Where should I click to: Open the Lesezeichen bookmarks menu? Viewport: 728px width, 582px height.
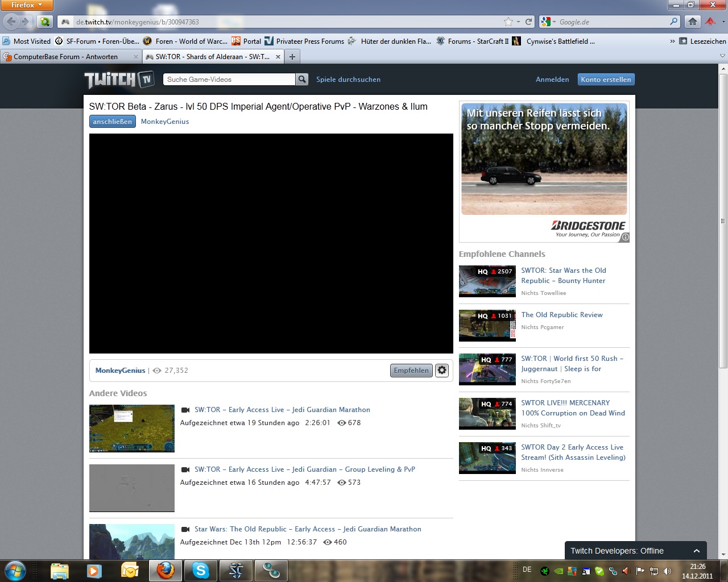pos(702,41)
